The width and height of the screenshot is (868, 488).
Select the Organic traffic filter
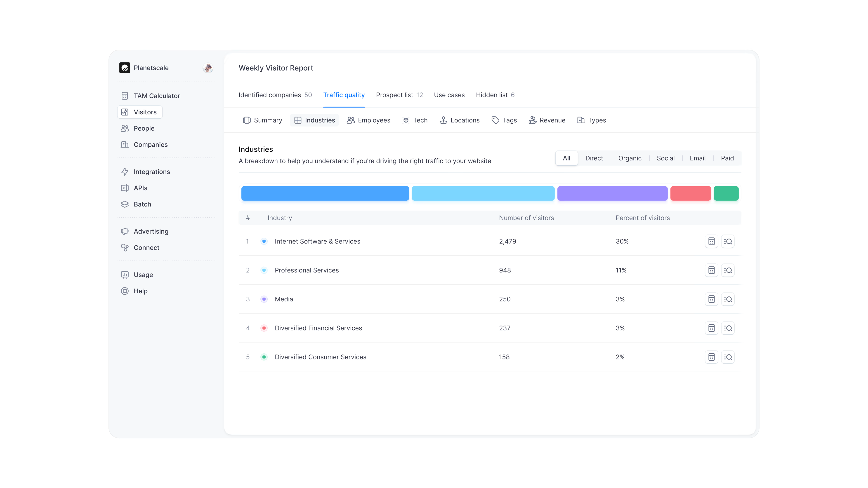click(630, 158)
